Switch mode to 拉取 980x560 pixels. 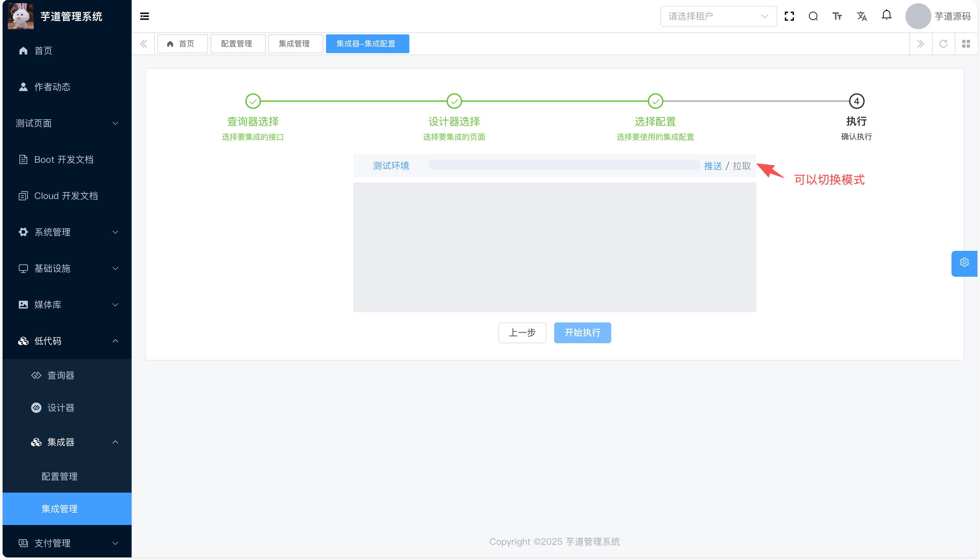tap(741, 166)
